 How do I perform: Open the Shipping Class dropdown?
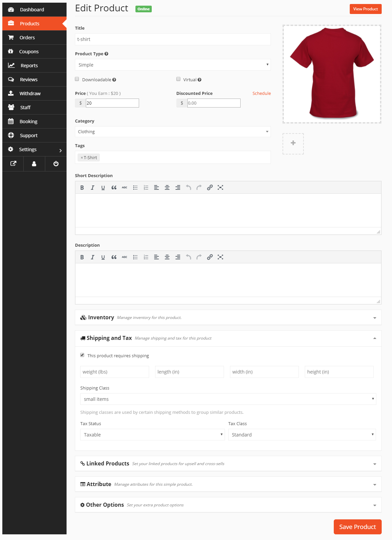click(228, 399)
